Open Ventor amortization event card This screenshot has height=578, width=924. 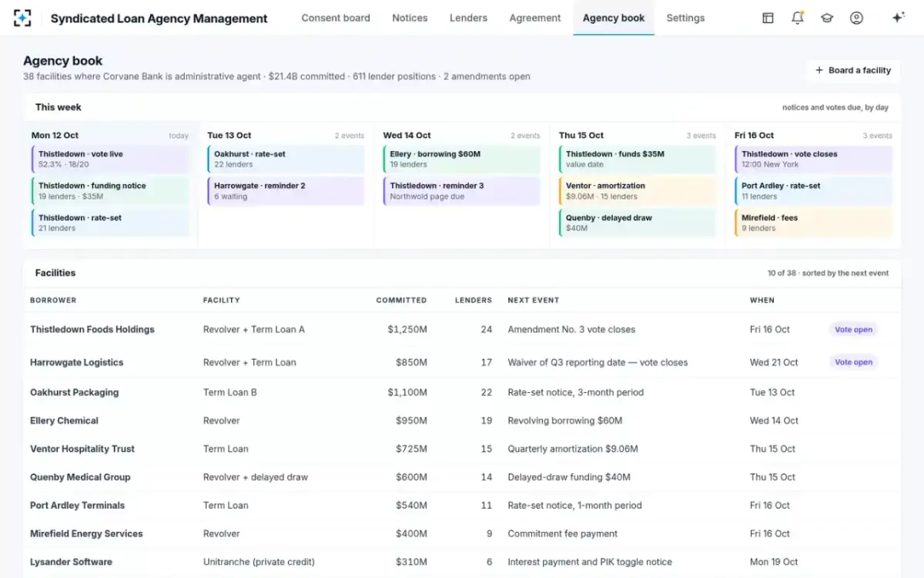[638, 191]
